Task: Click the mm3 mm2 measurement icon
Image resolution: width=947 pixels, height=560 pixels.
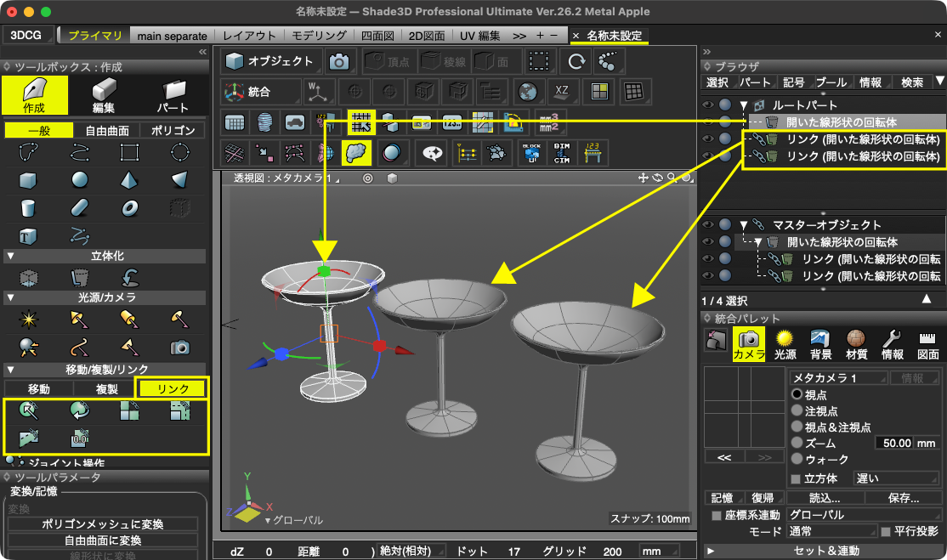Action: point(549,122)
